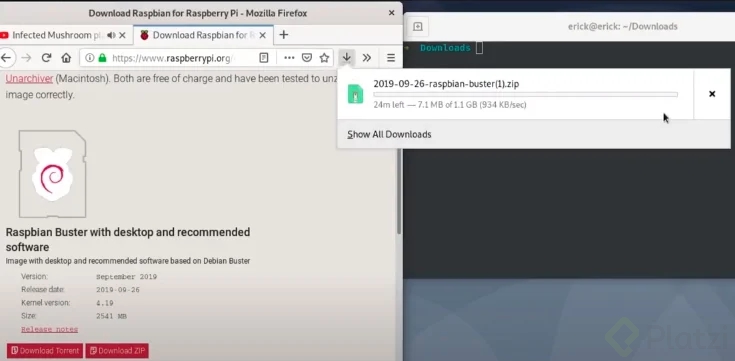Open a new tab with the plus button

pos(284,35)
